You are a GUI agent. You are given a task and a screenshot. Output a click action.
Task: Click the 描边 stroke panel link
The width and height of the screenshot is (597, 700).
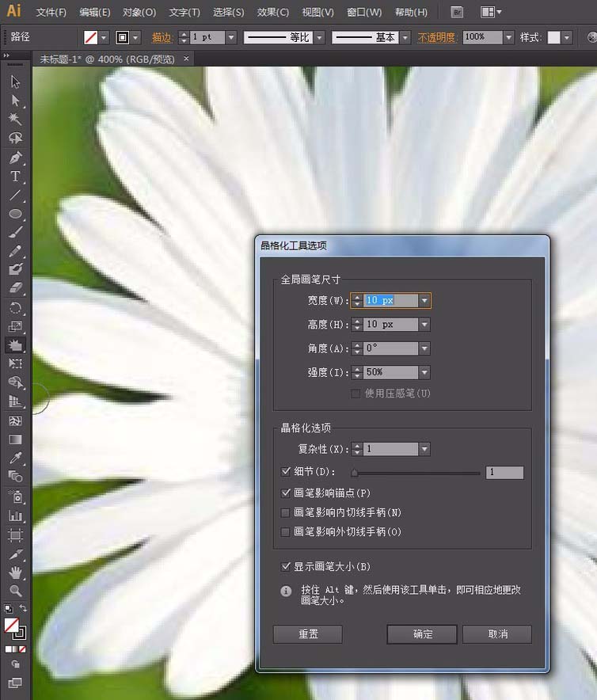coord(162,37)
